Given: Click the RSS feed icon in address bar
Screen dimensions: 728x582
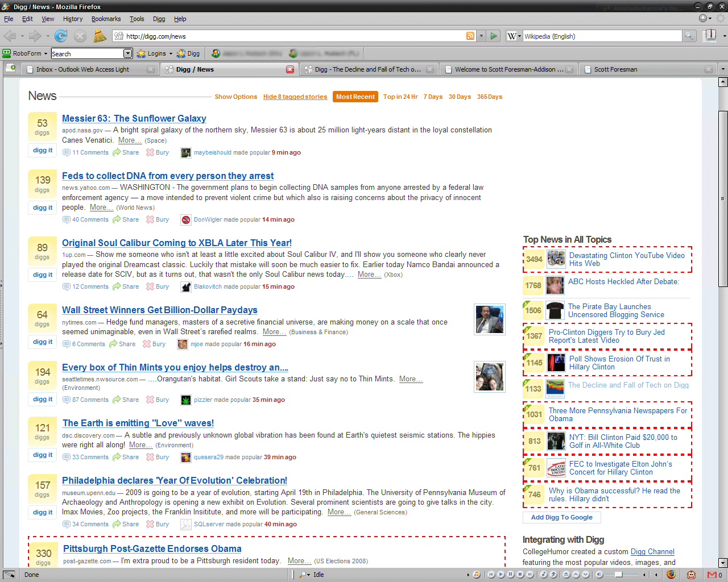Looking at the screenshot, I should click(470, 36).
